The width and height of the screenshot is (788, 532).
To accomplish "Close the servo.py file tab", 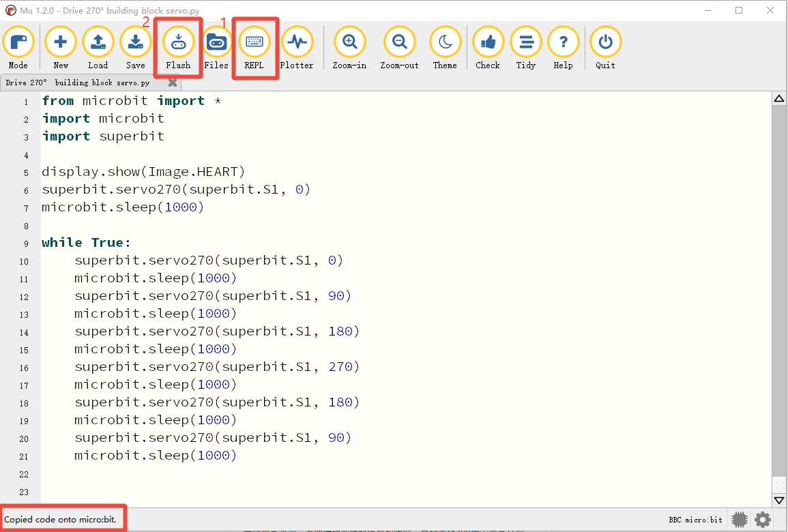I will pyautogui.click(x=173, y=83).
